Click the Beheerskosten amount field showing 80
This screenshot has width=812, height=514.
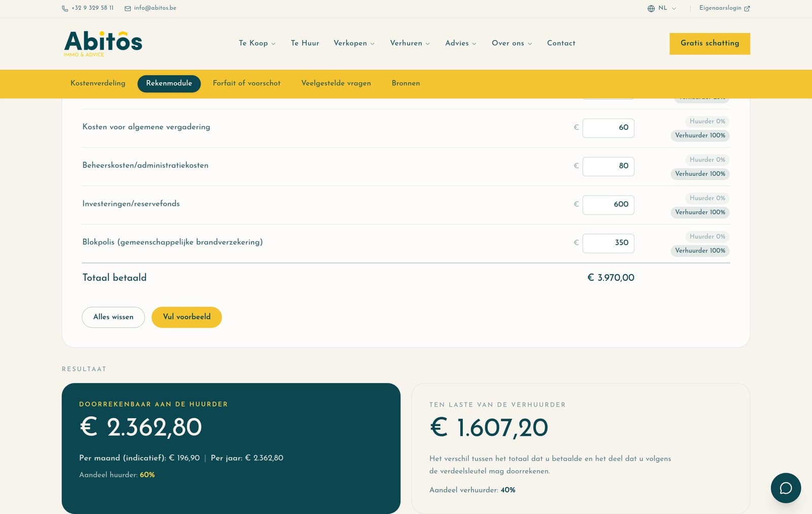tap(608, 166)
